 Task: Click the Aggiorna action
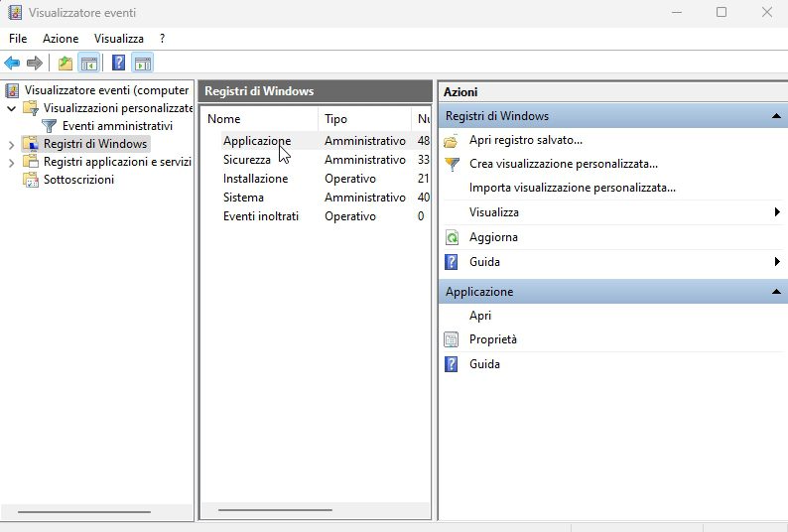coord(493,237)
